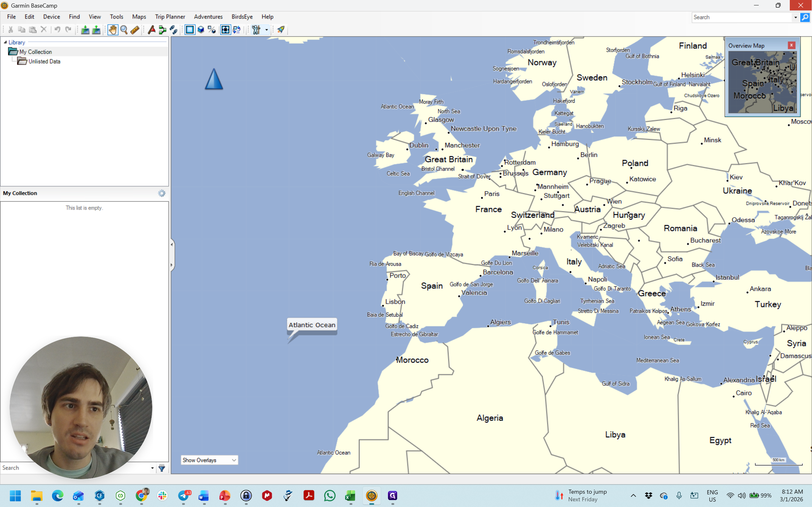
Task: Select the Measure ruler tool
Action: pyautogui.click(x=135, y=30)
